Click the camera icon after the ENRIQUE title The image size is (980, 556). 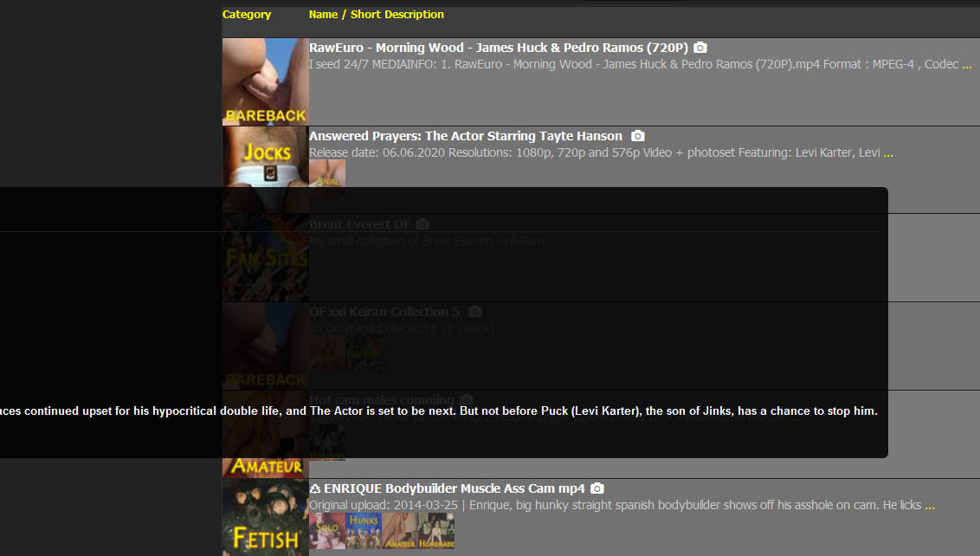click(x=597, y=488)
